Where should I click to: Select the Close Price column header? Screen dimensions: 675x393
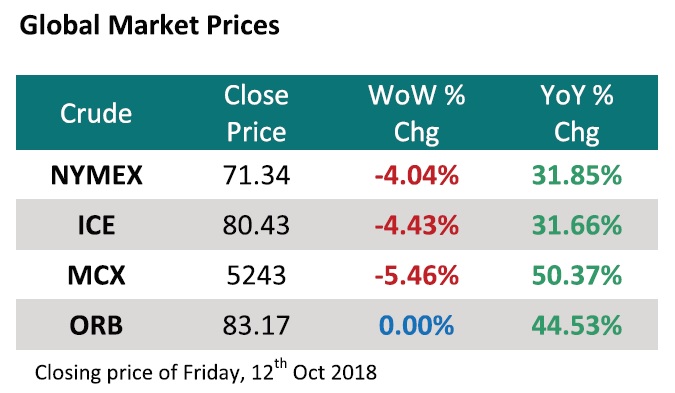point(256,113)
